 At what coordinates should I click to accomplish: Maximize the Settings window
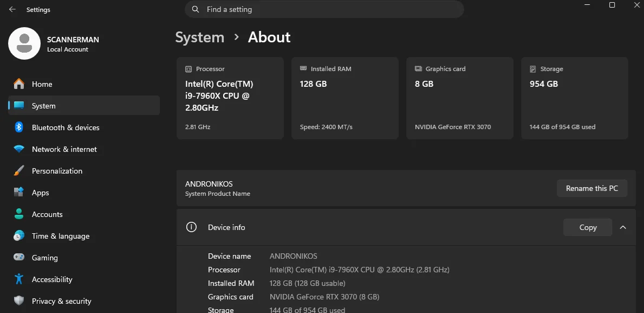612,5
